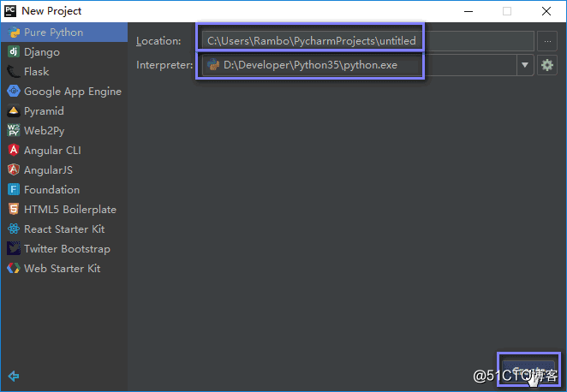The height and width of the screenshot is (392, 567).
Task: Click the Django icon in list
Action: [14, 51]
